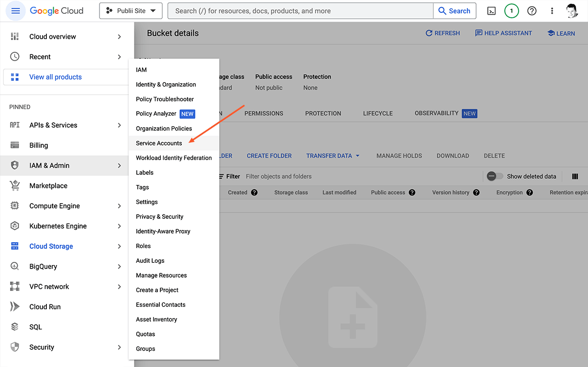Click the notifications badge showing 1
588x367 pixels.
coord(511,11)
